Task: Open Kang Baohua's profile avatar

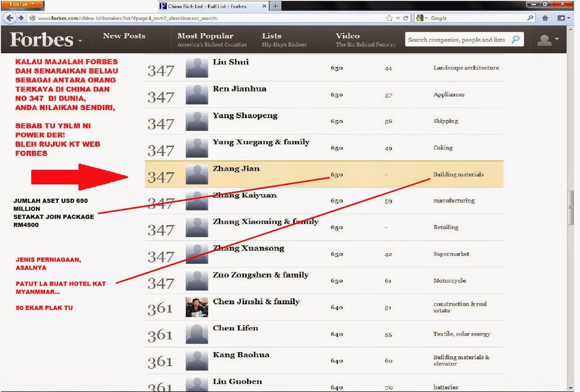Action: click(x=197, y=360)
